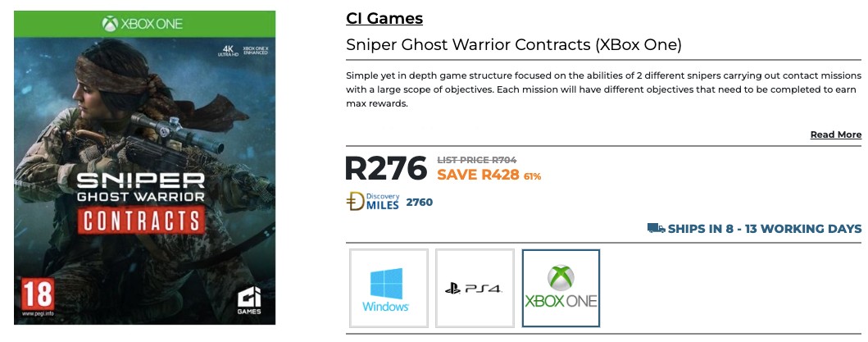Select the Windows platform option
This screenshot has width=868, height=342.
click(x=389, y=290)
